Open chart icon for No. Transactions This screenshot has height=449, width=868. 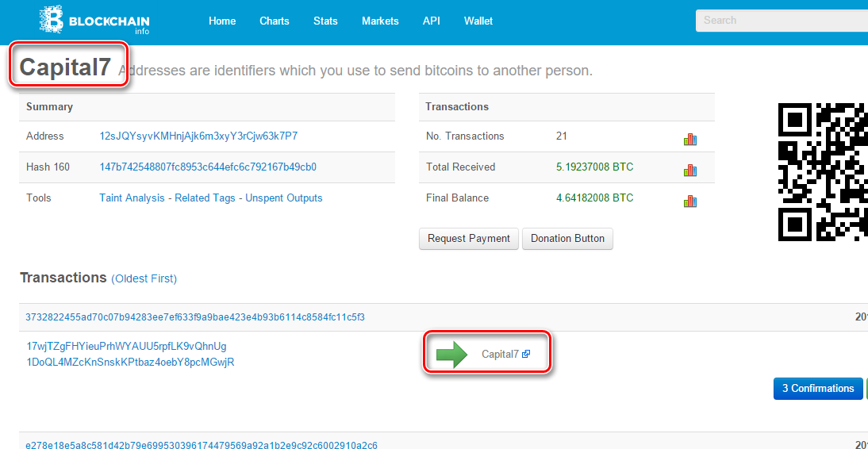point(689,140)
